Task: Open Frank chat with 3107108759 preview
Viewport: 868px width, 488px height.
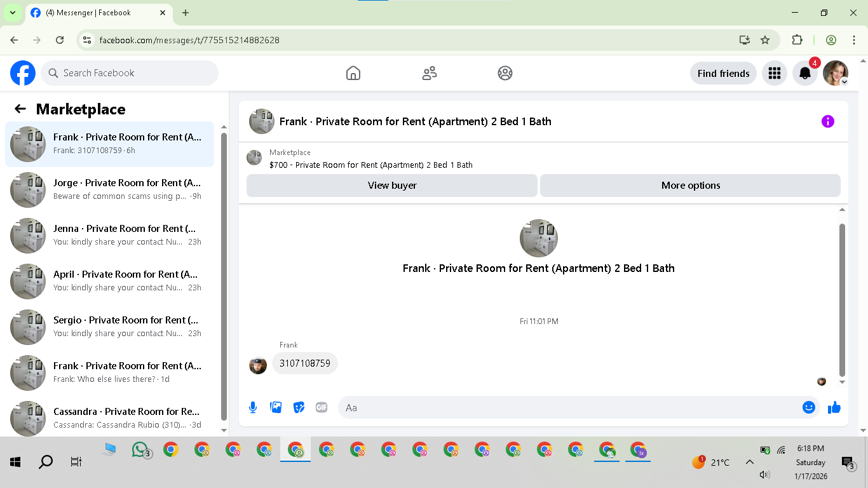Action: tap(110, 144)
